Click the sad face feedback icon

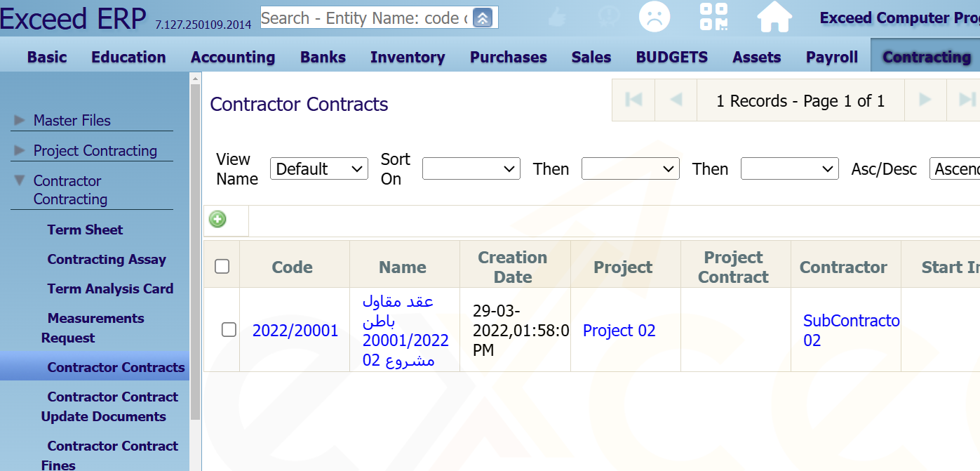tap(654, 17)
